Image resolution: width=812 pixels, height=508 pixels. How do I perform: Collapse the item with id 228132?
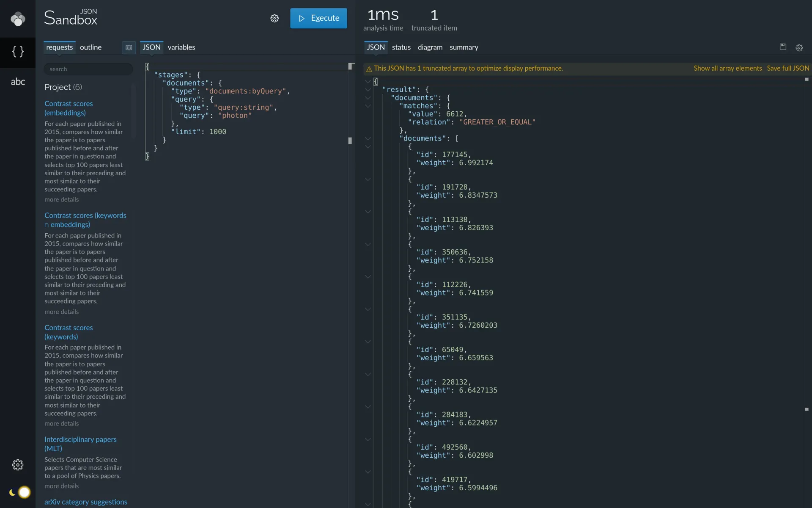coord(368,374)
